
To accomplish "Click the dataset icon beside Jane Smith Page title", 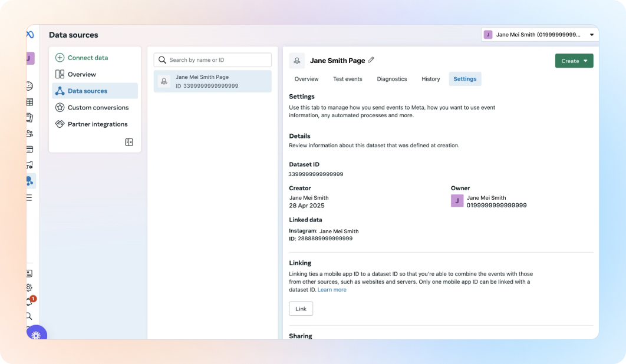I will tap(297, 61).
